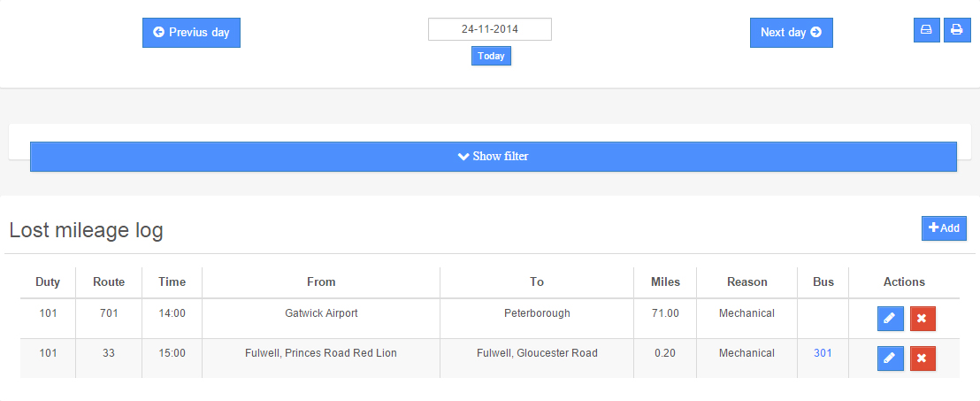The image size is (980, 401).
Task: Click the date field showing 24-11-2014
Action: [x=489, y=29]
